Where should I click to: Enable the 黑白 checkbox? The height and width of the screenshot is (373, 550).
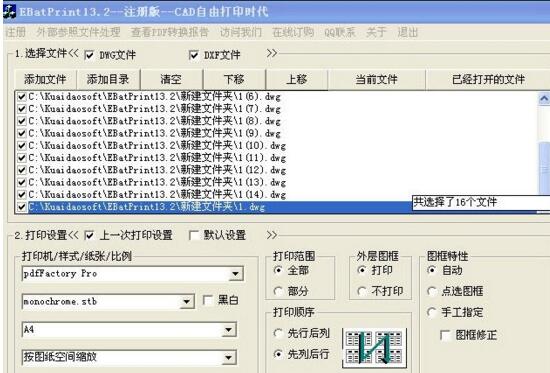(208, 300)
